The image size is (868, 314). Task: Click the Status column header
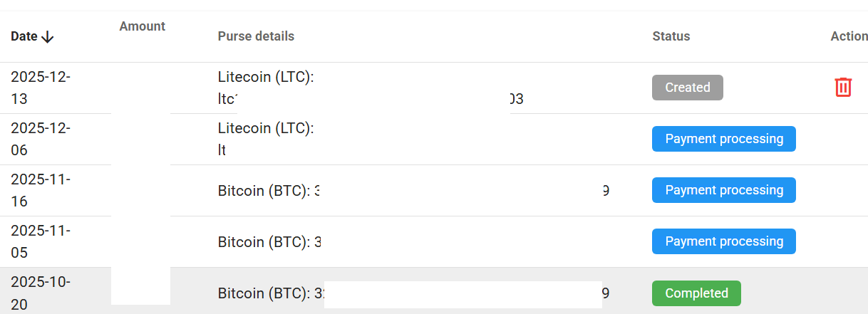pyautogui.click(x=671, y=36)
